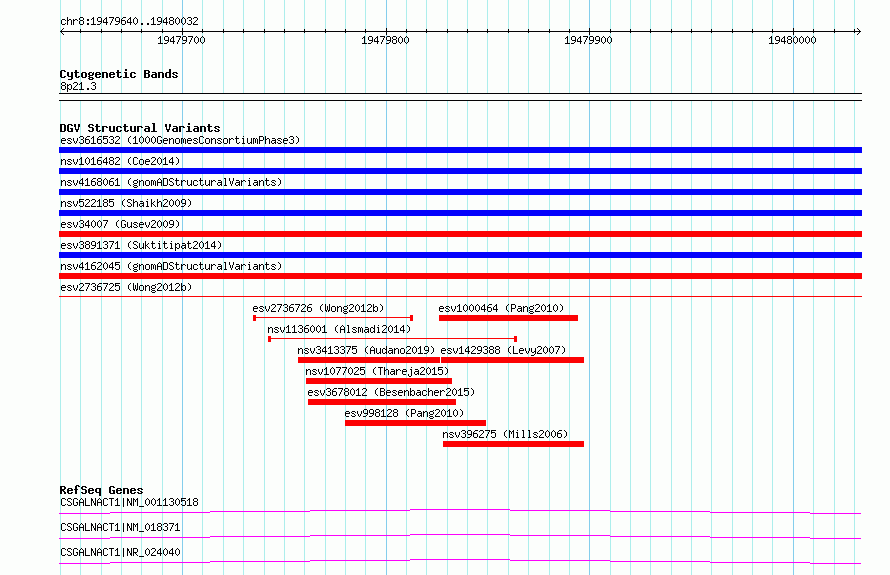This screenshot has height=575, width=890.
Task: Click the blue bar under esv3616532
Action: tap(460, 150)
